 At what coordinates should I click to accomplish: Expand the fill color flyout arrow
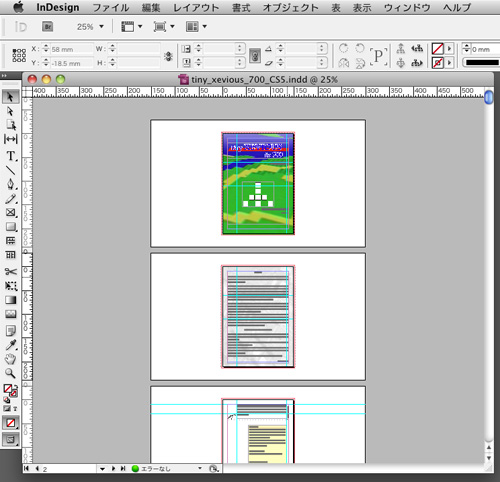(449, 49)
